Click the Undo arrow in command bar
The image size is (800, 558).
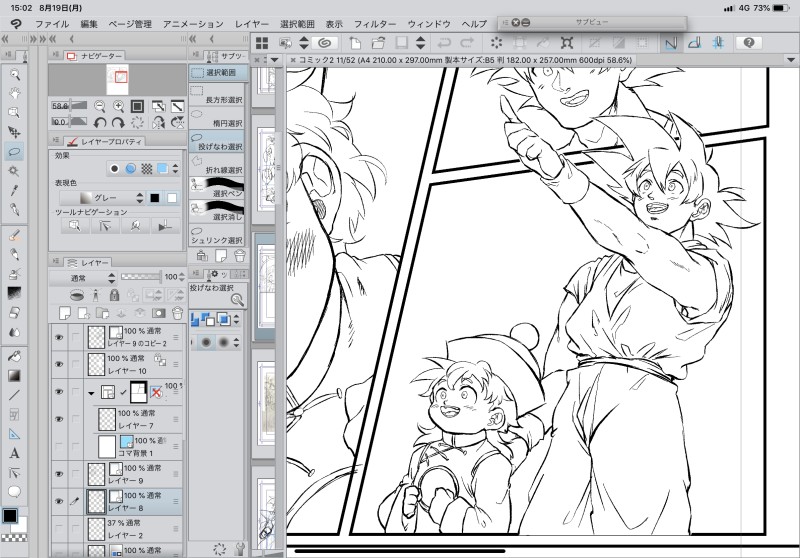[444, 43]
